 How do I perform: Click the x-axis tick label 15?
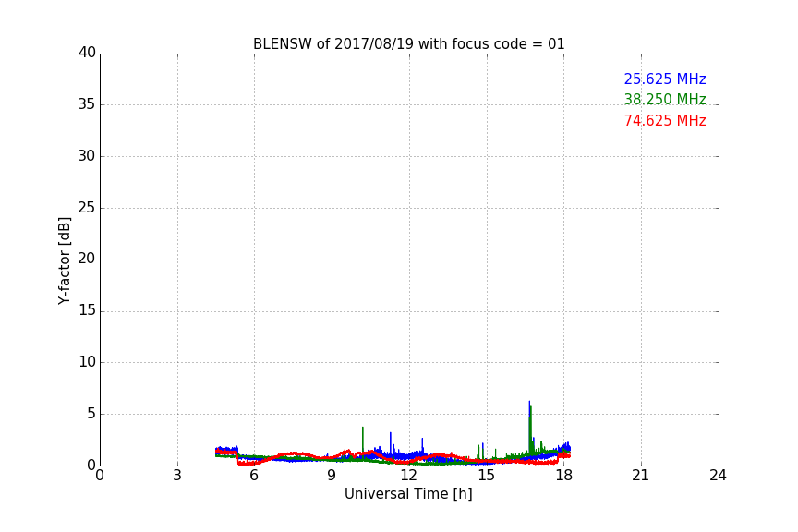click(487, 476)
